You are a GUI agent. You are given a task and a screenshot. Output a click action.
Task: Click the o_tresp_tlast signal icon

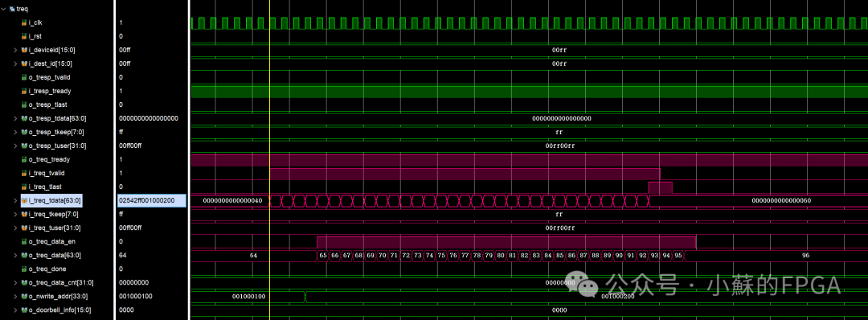coord(24,105)
